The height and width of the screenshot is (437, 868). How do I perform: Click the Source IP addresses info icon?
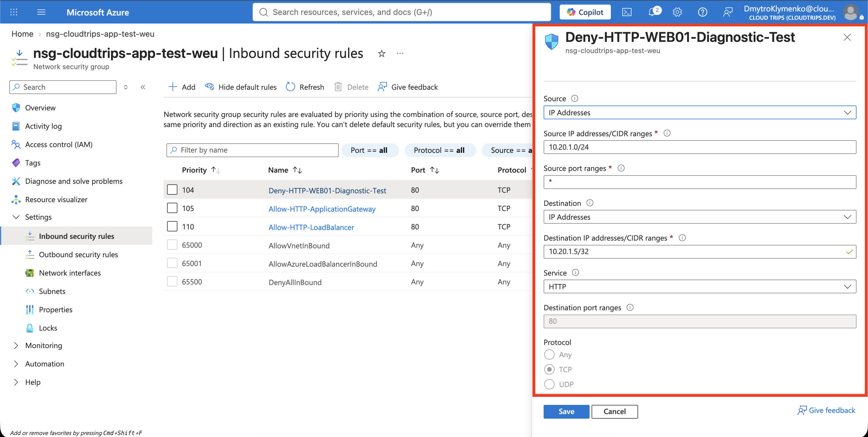[x=667, y=133]
